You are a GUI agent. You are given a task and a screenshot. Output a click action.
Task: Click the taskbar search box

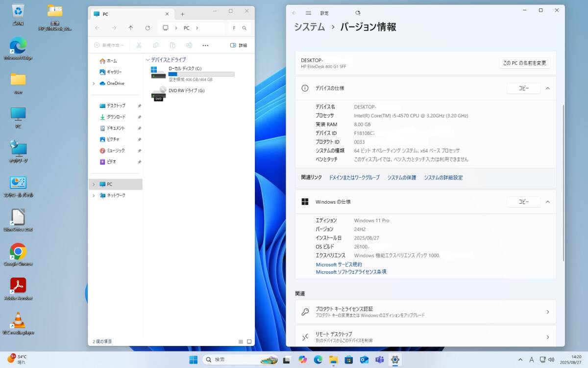(230, 360)
